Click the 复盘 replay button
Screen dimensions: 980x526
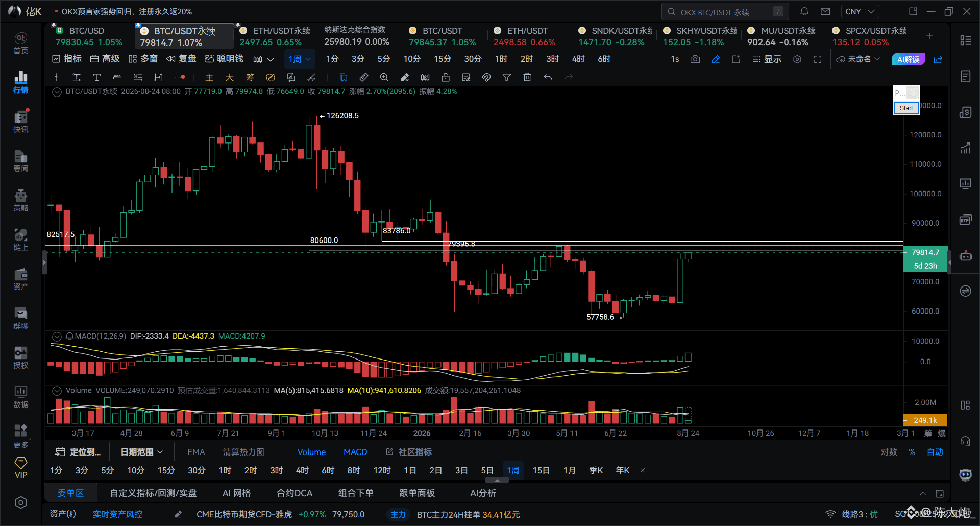pos(182,59)
